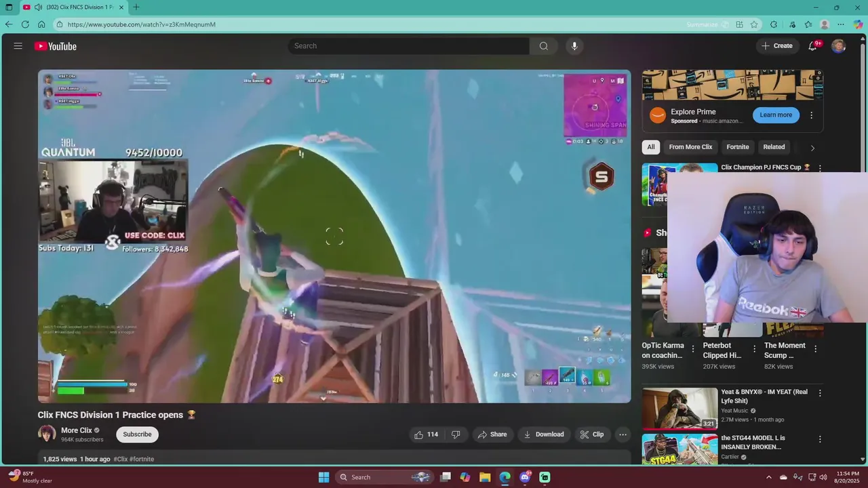Open the Edge media control music icon
Viewport: 868px width, 488px height.
click(x=791, y=24)
